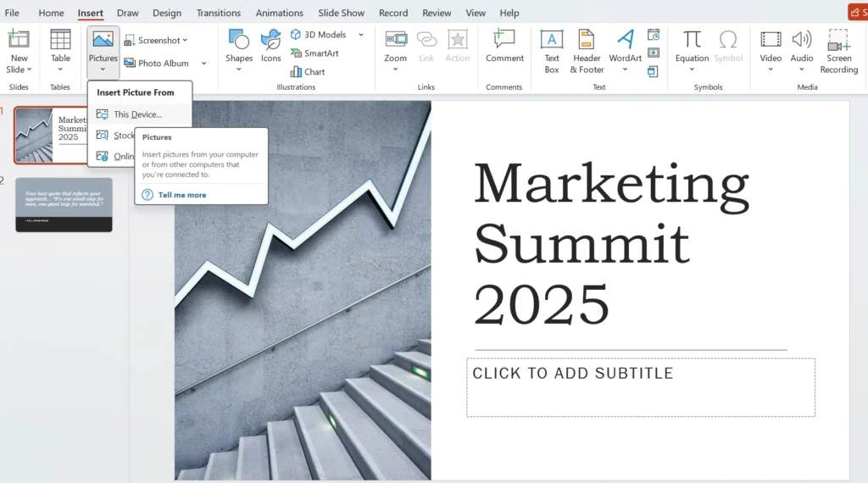868x483 pixels.
Task: Click the 3D Models icon
Action: point(296,34)
